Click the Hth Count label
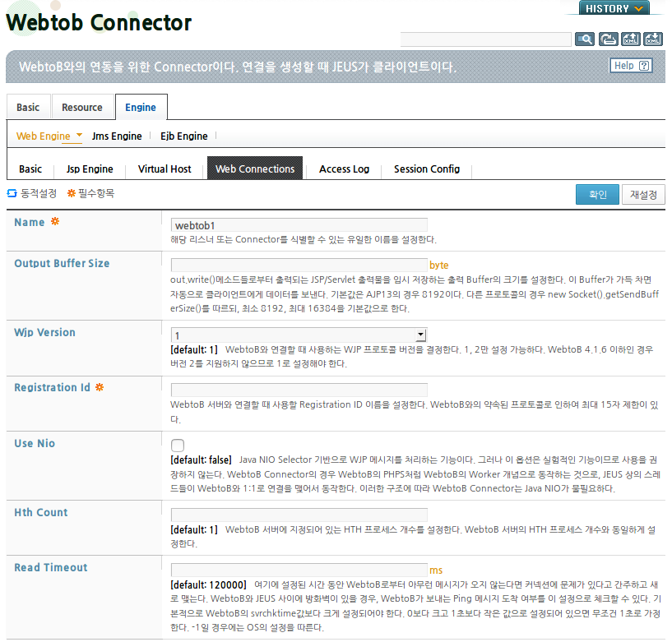672x642 pixels. coord(40,512)
